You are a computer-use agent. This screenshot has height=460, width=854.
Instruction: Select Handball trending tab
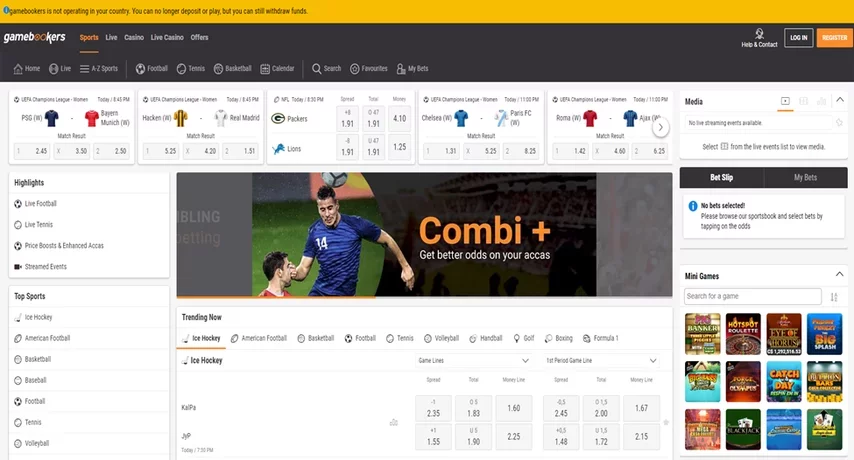(x=485, y=338)
